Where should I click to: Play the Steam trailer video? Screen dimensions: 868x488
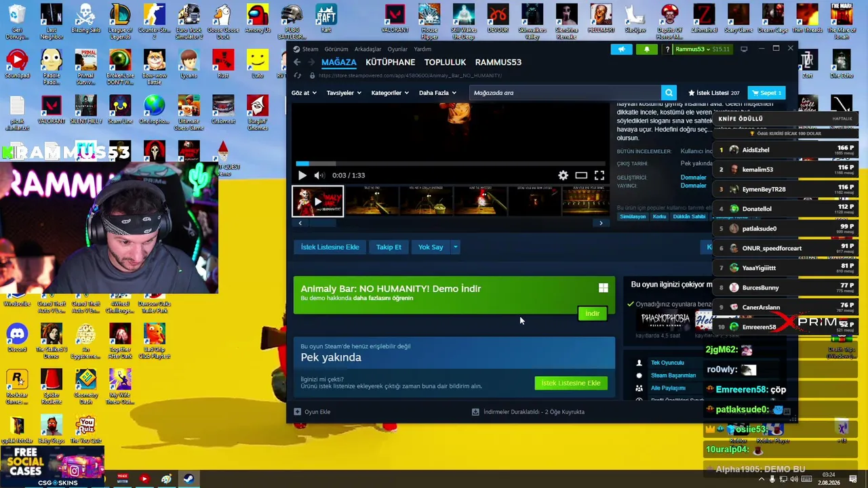(302, 176)
